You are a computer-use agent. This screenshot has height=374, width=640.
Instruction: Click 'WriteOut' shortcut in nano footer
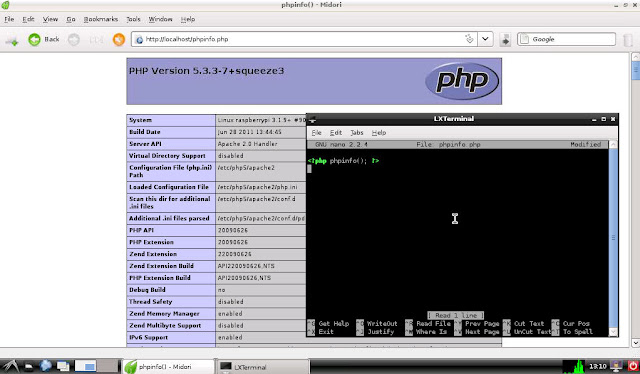click(x=382, y=323)
